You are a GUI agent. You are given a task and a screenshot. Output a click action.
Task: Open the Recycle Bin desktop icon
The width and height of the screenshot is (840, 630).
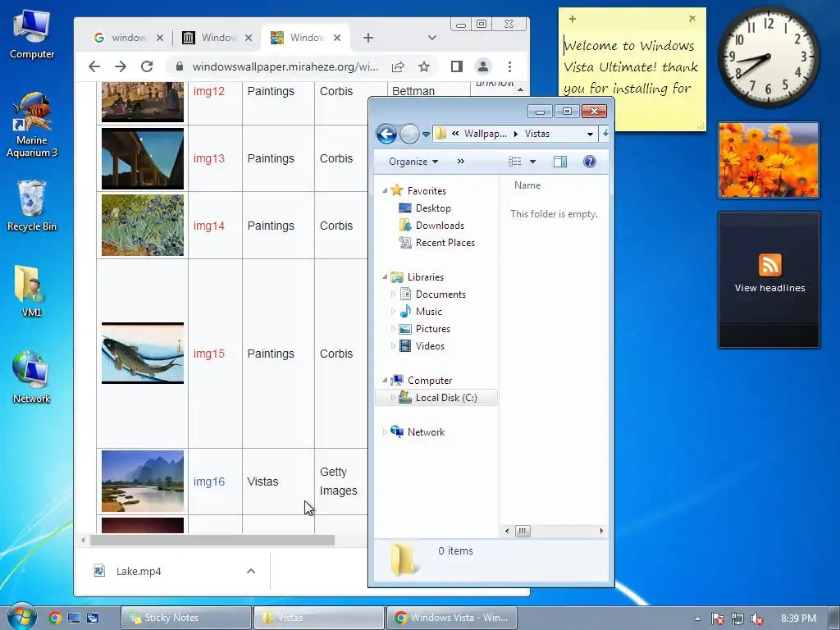(x=32, y=206)
